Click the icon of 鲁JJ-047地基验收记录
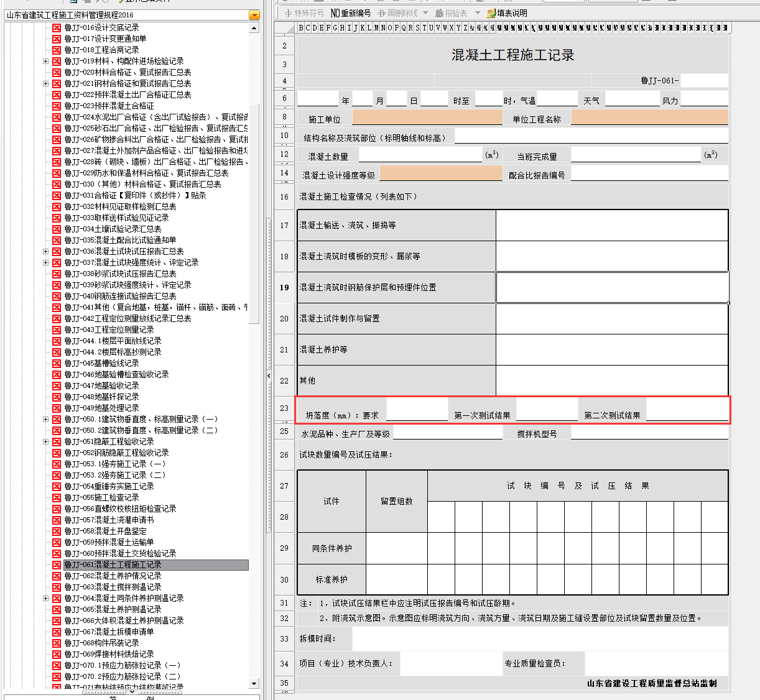Screen dimensions: 760x700 [x=57, y=385]
